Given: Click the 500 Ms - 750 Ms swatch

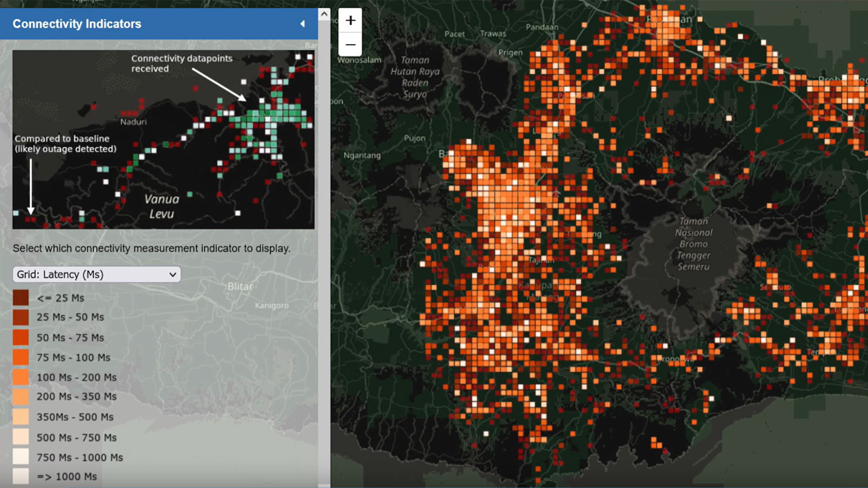Looking at the screenshot, I should click(x=21, y=437).
